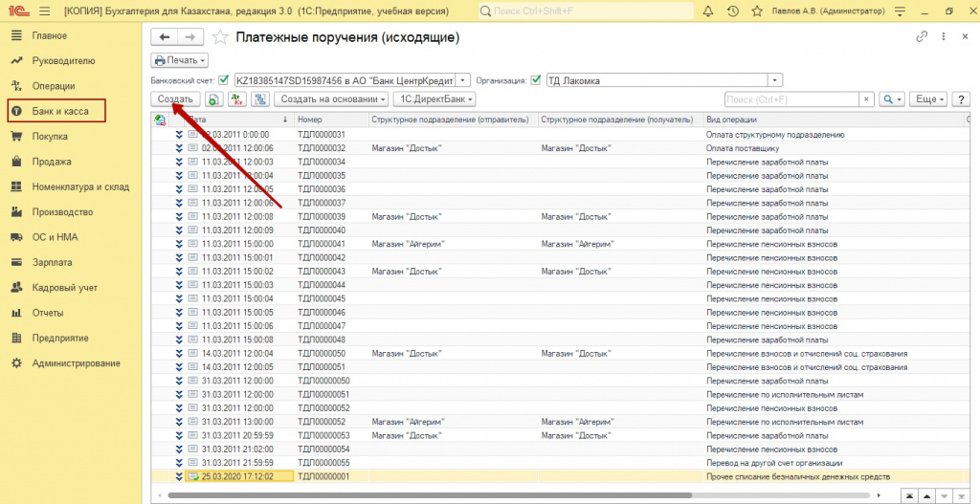Image resolution: width=980 pixels, height=504 pixels.
Task: Open Зарплата section
Action: pyautogui.click(x=52, y=262)
